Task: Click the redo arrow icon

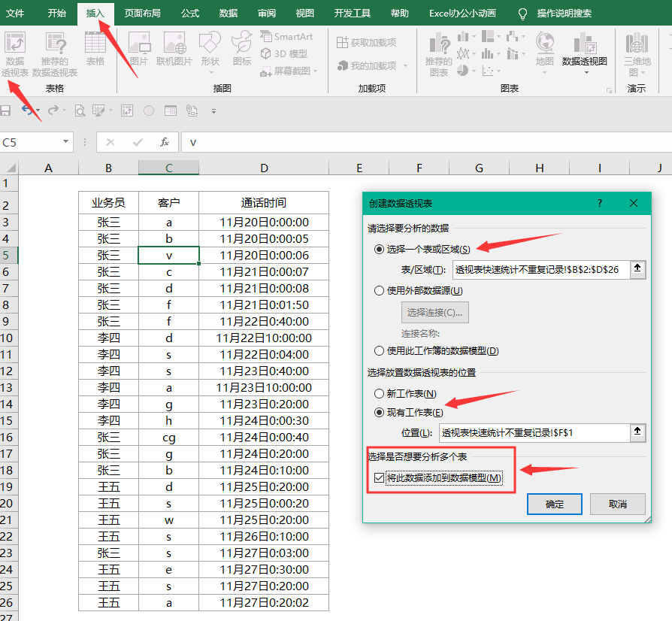Action: (53, 111)
